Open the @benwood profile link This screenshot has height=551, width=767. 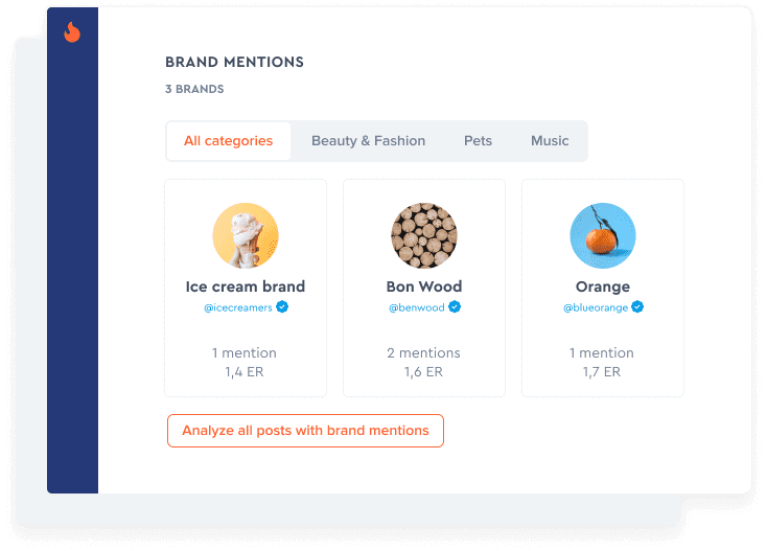tap(416, 308)
